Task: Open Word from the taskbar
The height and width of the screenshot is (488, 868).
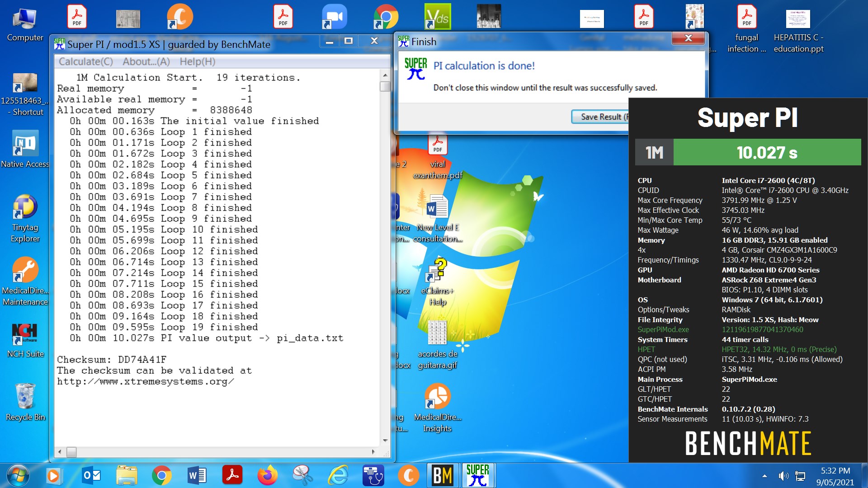Action: [197, 475]
